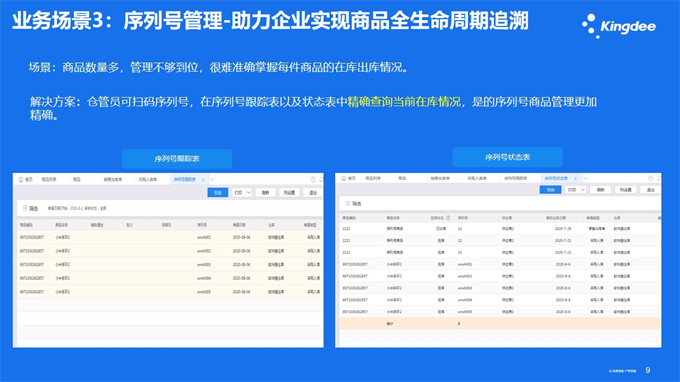Click the blue export button in left window

point(218,193)
